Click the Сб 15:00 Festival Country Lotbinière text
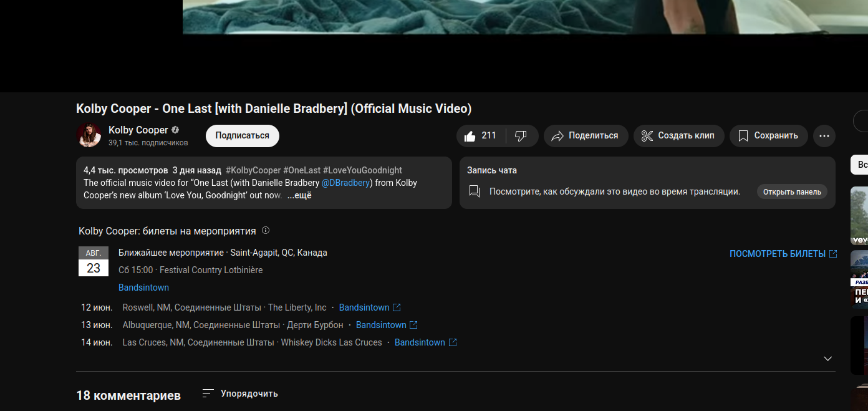 pos(190,270)
